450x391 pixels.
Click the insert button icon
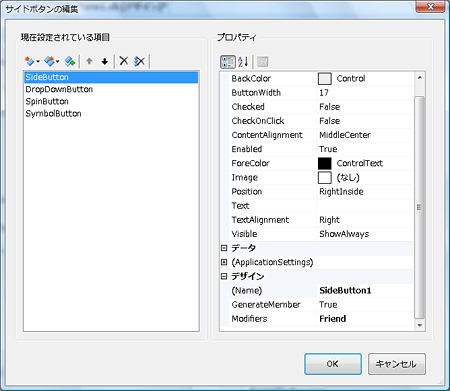point(49,61)
